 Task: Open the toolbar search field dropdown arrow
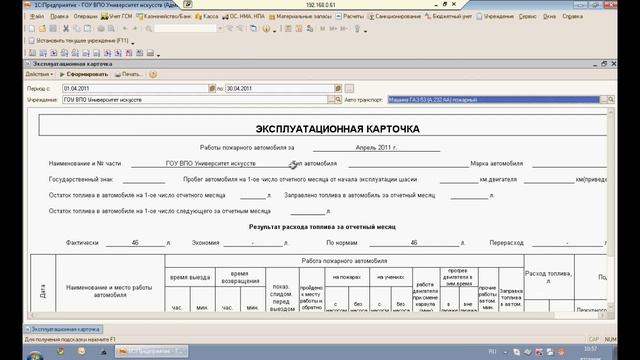click(220, 29)
